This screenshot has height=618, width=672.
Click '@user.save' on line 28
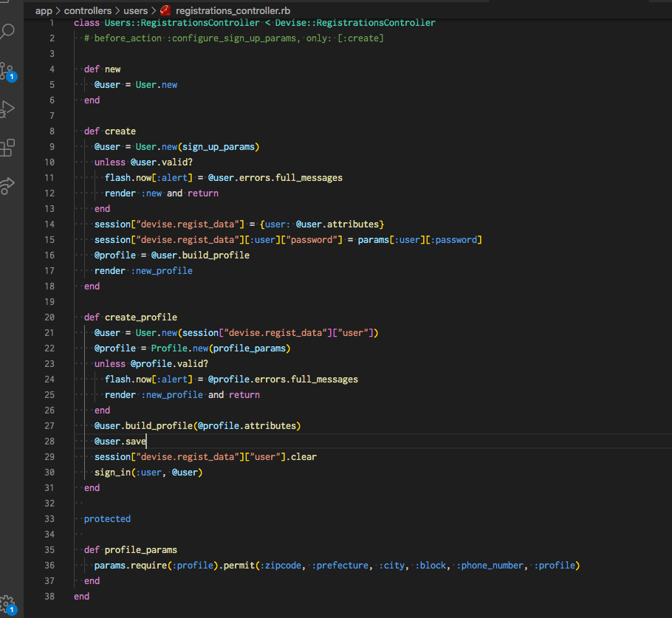click(120, 442)
